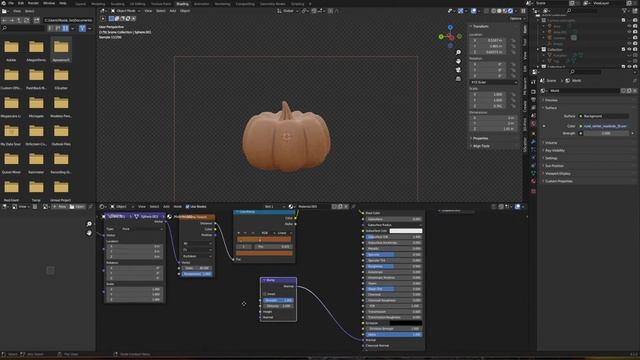
Task: Click the pan hand icon in image editor
Action: point(89,233)
